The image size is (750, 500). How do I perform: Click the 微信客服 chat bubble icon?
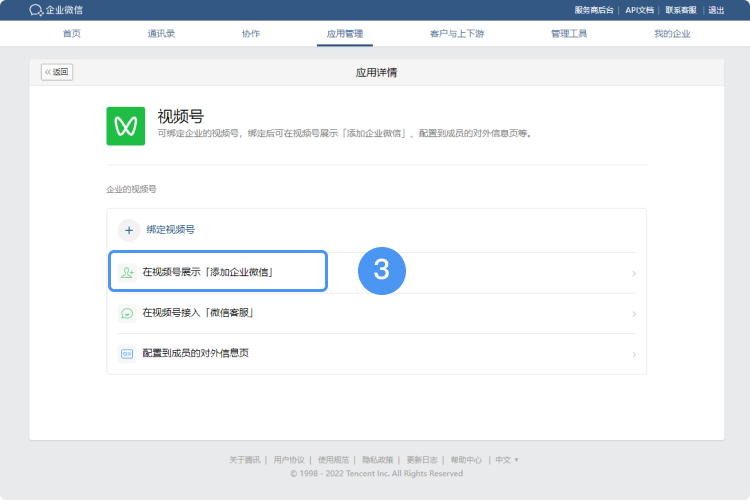127,313
